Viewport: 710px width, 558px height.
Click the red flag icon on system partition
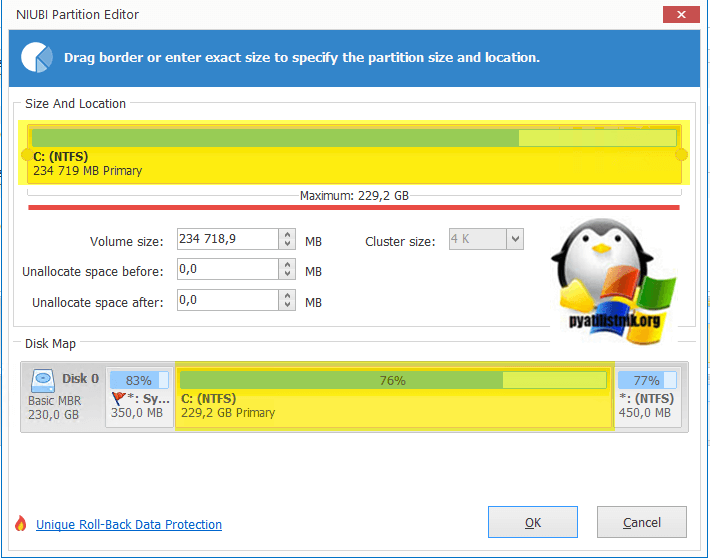coord(118,399)
